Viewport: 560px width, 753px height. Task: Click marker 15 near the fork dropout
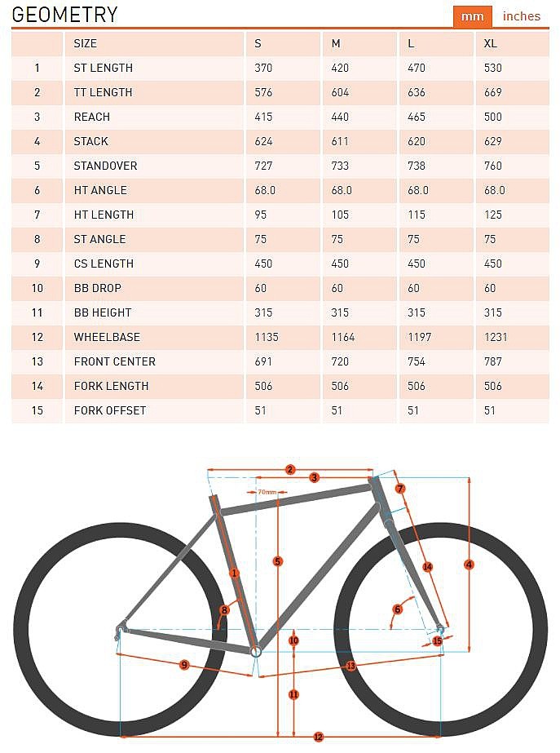point(437,640)
